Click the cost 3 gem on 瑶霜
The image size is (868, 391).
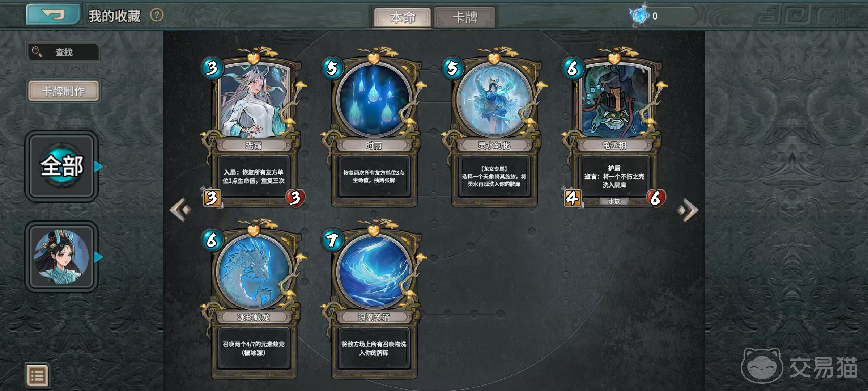click(212, 68)
